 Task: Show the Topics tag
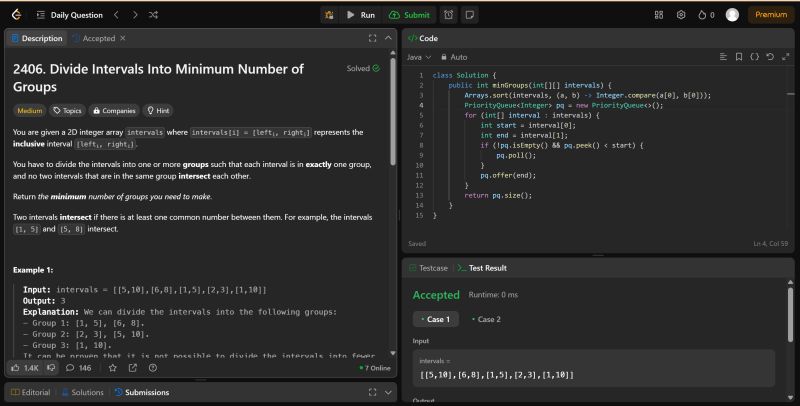coord(67,111)
